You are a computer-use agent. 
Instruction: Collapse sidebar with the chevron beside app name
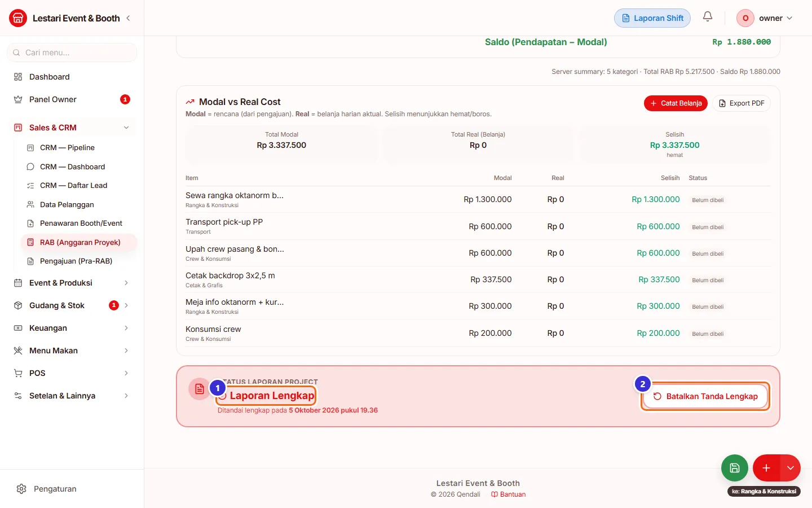pyautogui.click(x=128, y=18)
